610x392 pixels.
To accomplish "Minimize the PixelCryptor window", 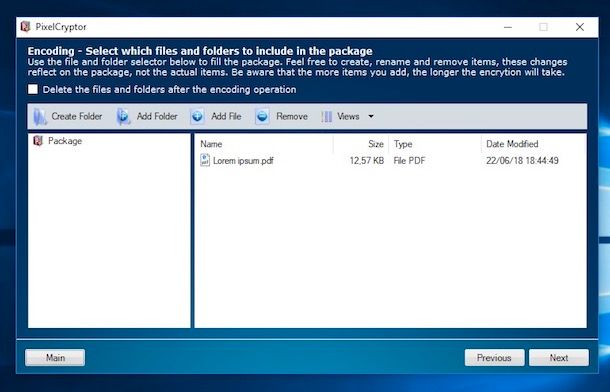I will pyautogui.click(x=508, y=27).
